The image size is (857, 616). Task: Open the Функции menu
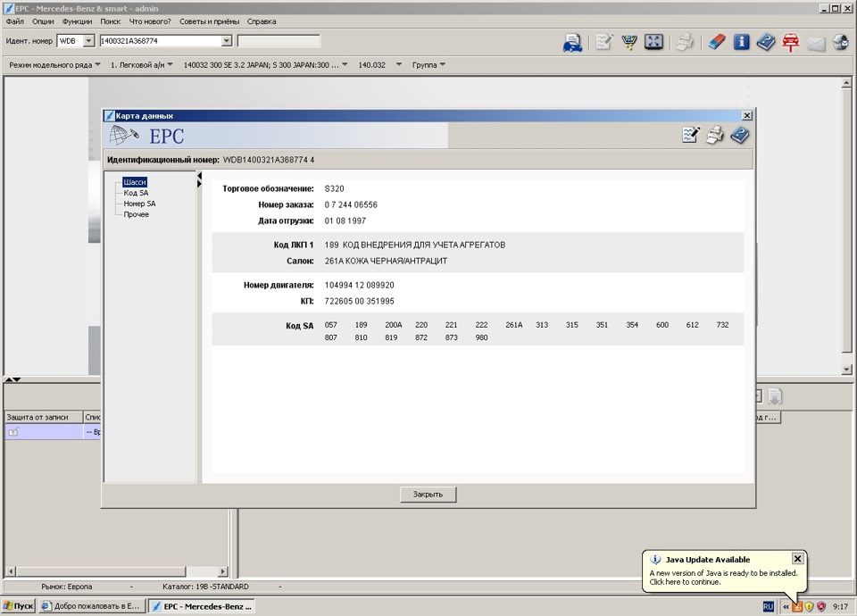[x=77, y=21]
